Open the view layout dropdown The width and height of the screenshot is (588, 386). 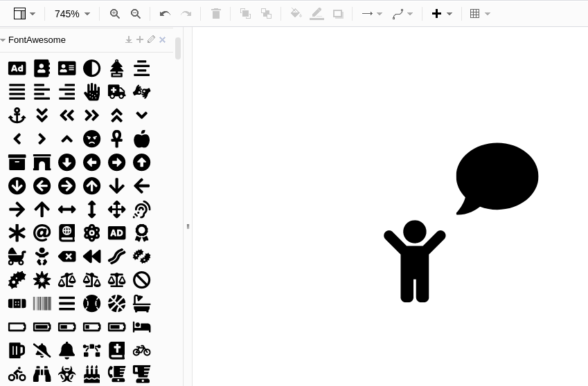(x=24, y=14)
